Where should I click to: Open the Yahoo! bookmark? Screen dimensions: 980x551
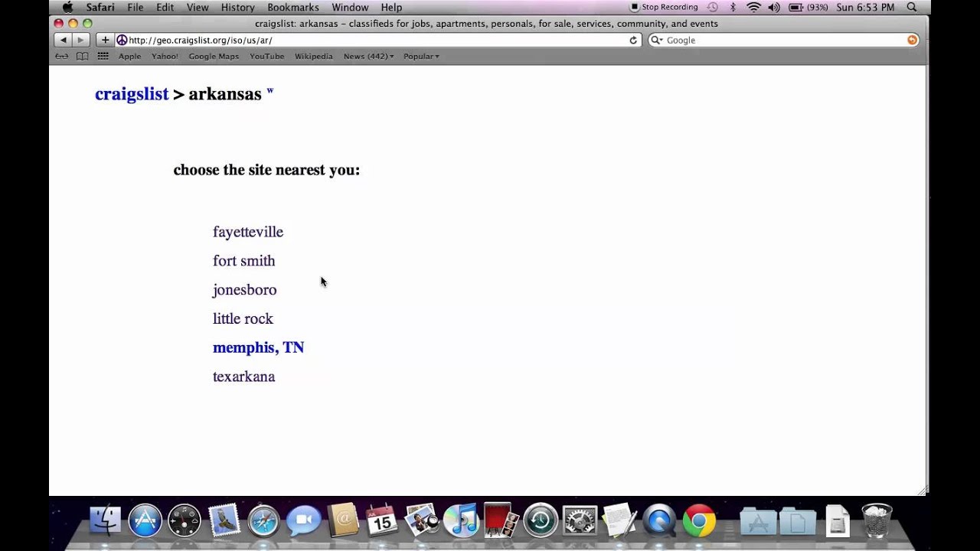(x=165, y=56)
